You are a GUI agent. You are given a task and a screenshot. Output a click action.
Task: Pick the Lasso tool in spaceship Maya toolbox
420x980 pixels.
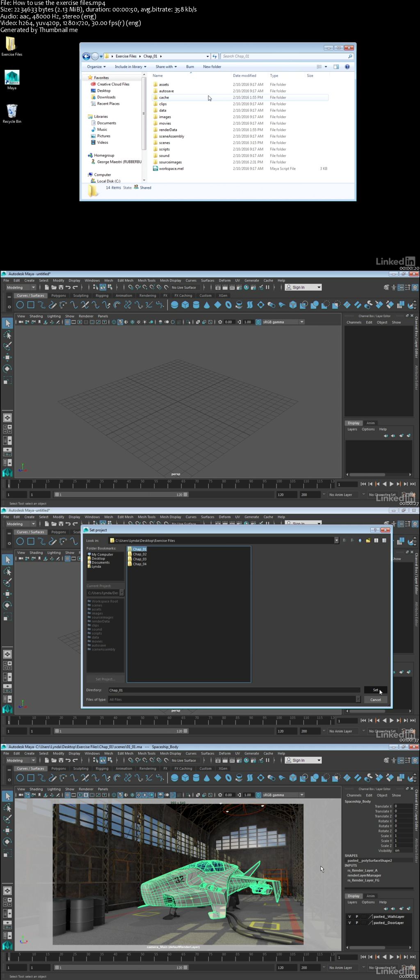(7, 808)
